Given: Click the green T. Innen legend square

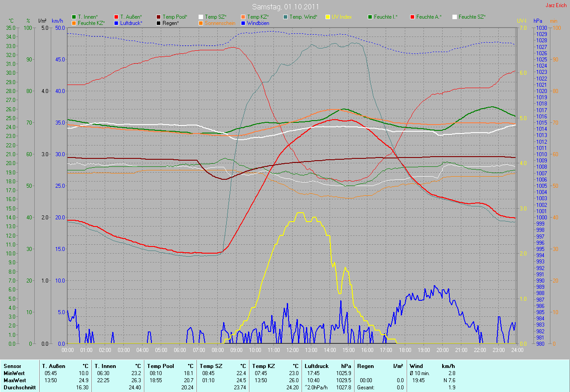Looking at the screenshot, I should coord(74,17).
